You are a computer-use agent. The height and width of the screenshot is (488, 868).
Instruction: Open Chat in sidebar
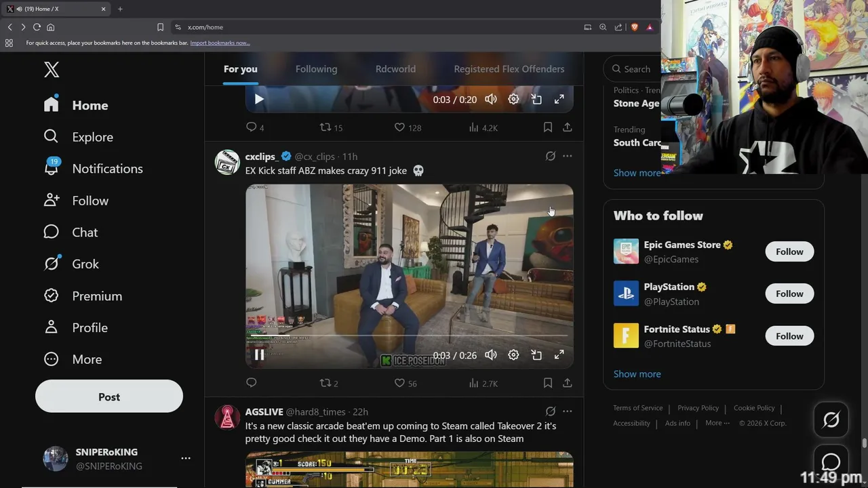click(71, 232)
